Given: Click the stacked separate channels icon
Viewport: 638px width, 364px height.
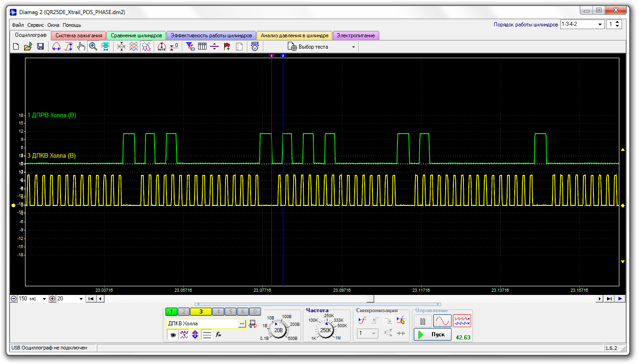Looking at the screenshot, I should [x=133, y=46].
